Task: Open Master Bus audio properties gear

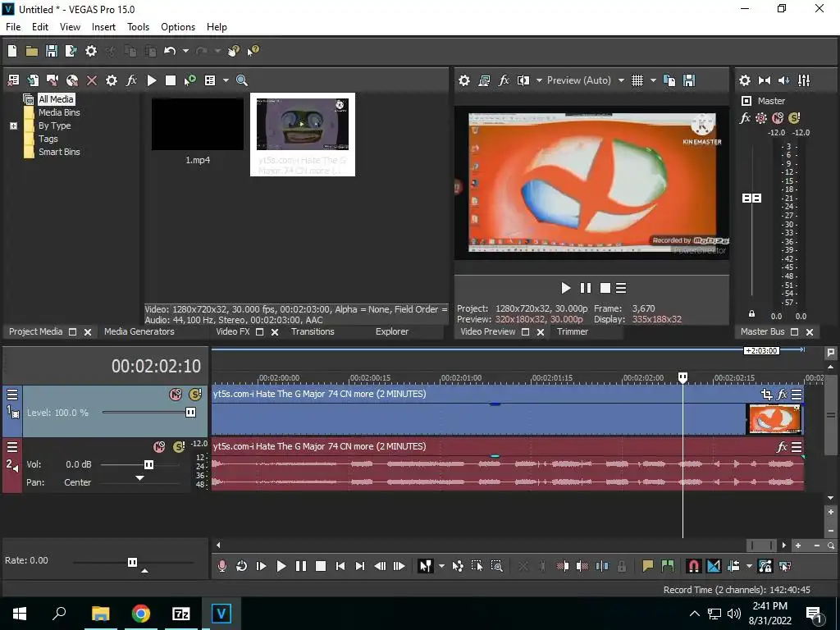Action: [745, 80]
